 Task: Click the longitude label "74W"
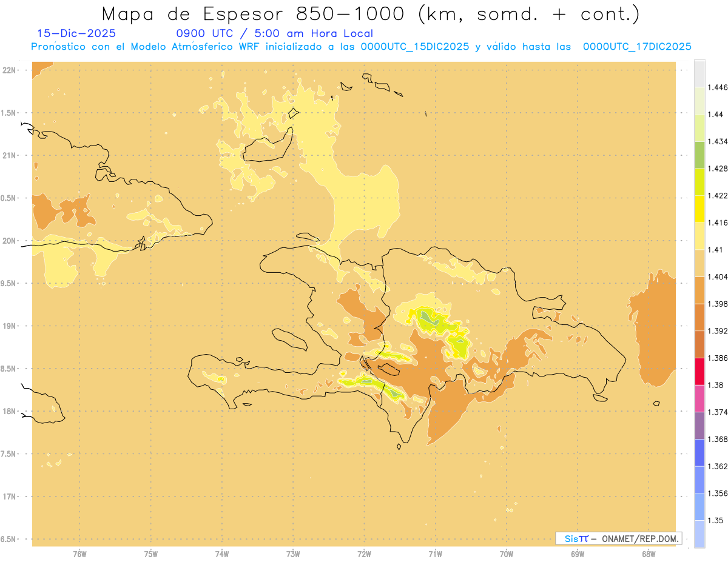tap(222, 554)
